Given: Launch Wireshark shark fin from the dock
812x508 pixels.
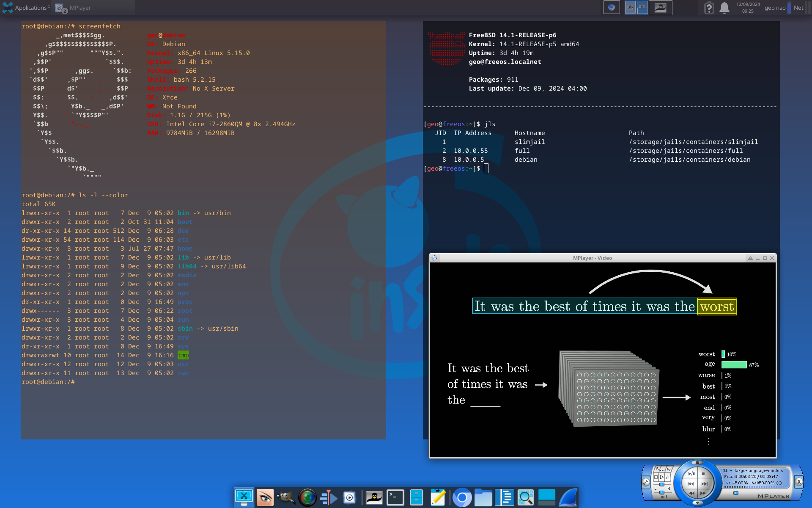Looking at the screenshot, I should [568, 497].
